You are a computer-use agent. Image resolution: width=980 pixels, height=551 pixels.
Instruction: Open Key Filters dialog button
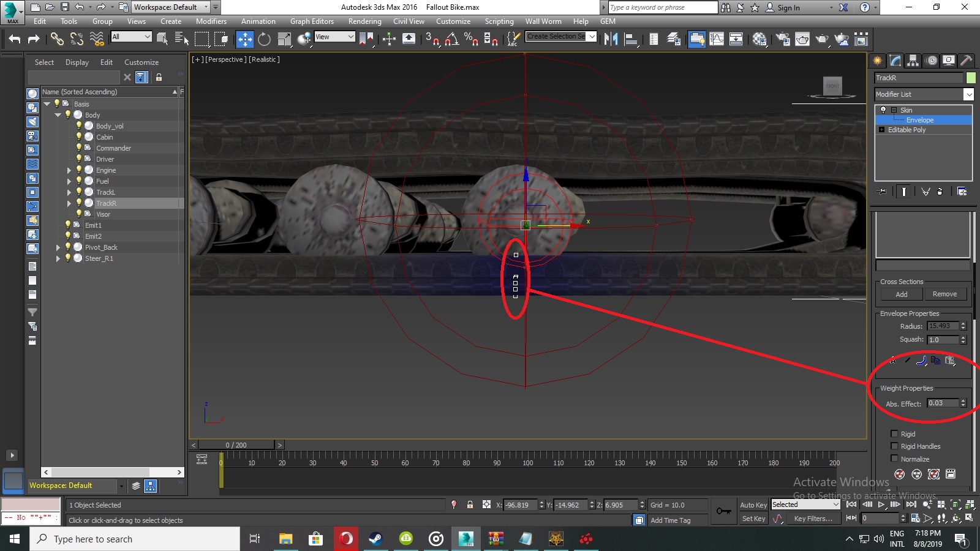tap(813, 519)
